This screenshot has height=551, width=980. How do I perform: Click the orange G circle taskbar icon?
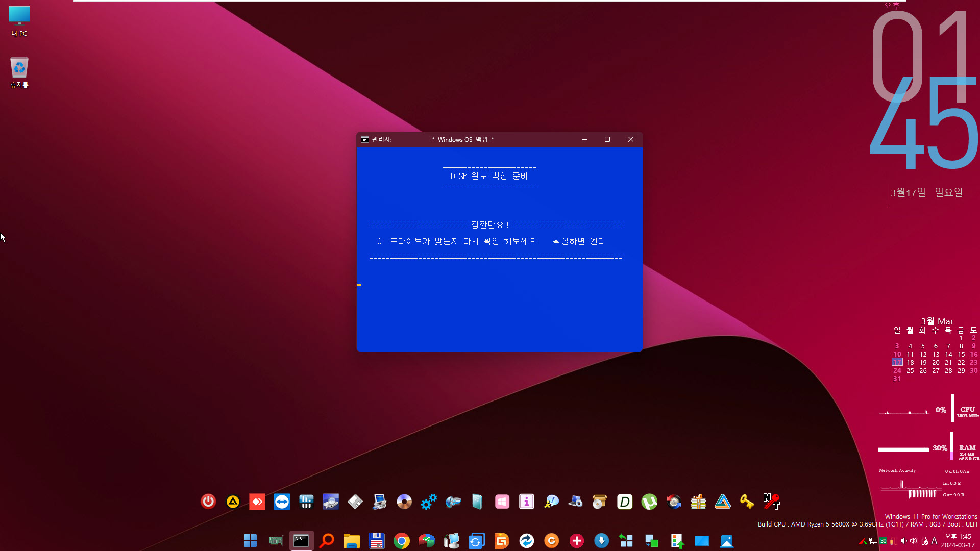[552, 541]
